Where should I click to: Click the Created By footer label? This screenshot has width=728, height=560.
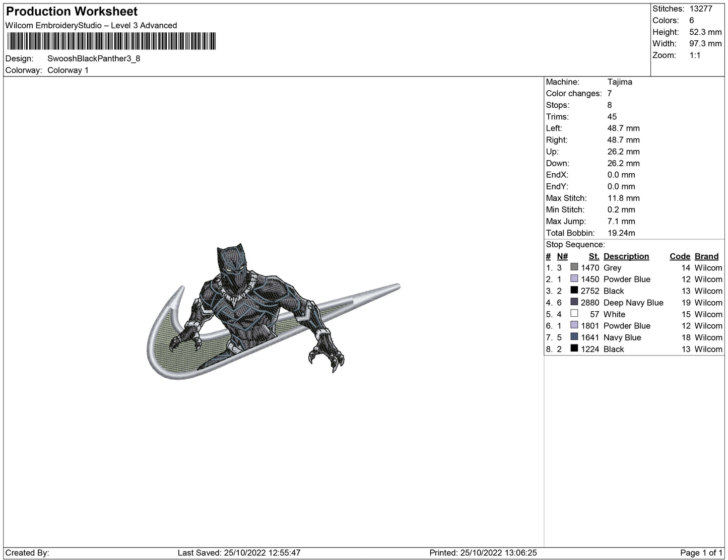tap(27, 552)
